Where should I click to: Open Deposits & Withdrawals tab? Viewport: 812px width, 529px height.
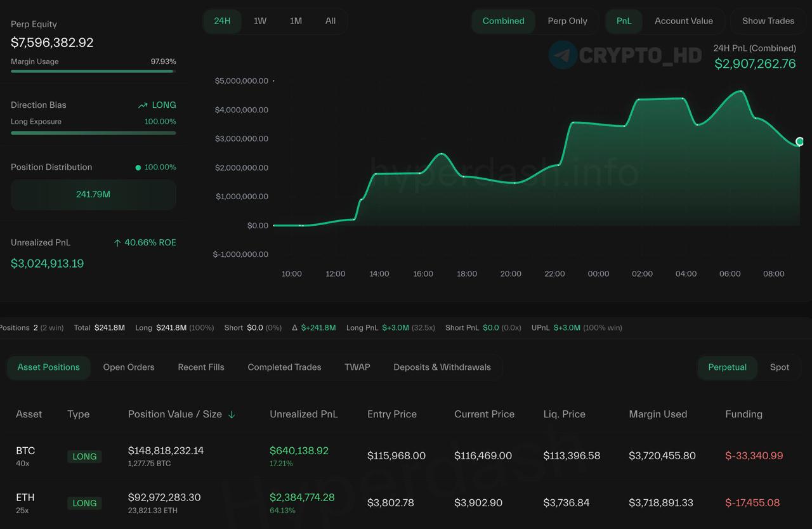coord(442,367)
